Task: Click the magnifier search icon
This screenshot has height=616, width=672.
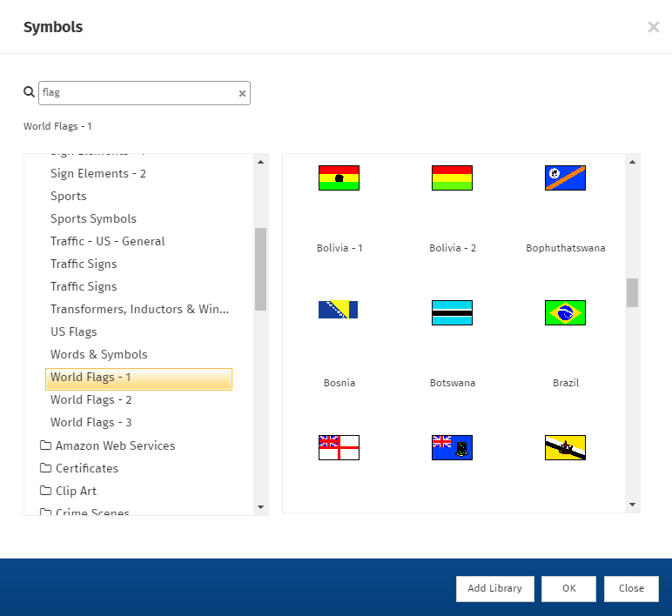Action: (29, 92)
